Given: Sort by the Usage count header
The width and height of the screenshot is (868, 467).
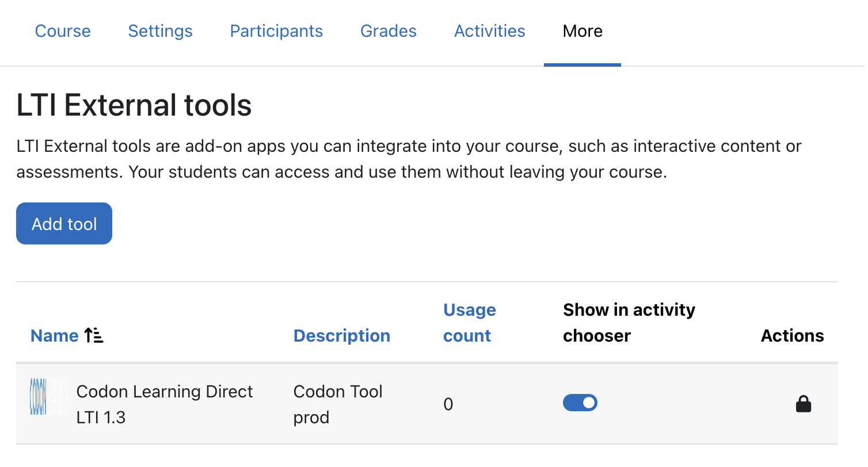Looking at the screenshot, I should click(469, 323).
